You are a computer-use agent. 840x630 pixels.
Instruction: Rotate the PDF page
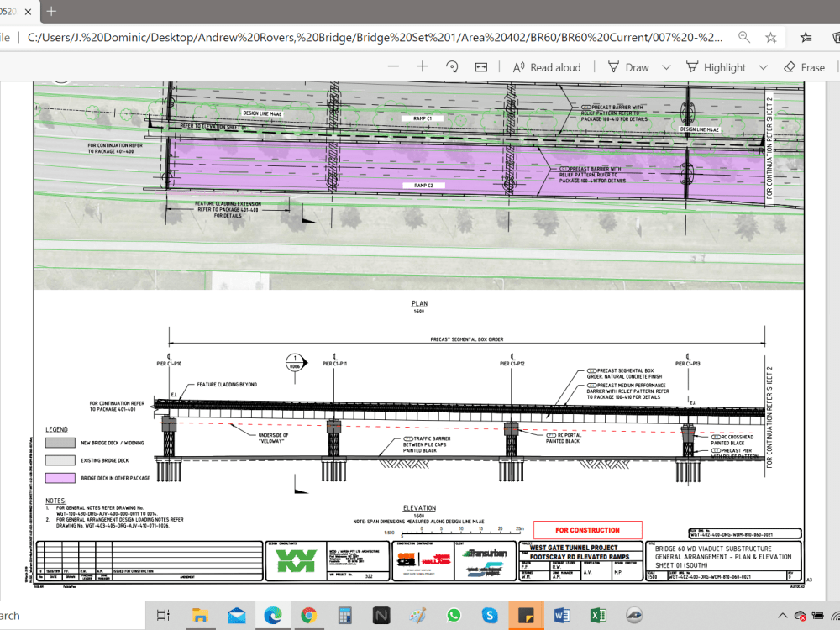(452, 67)
